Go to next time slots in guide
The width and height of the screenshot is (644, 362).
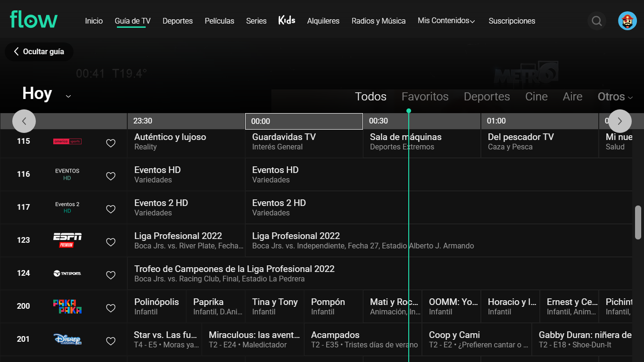pyautogui.click(x=620, y=121)
